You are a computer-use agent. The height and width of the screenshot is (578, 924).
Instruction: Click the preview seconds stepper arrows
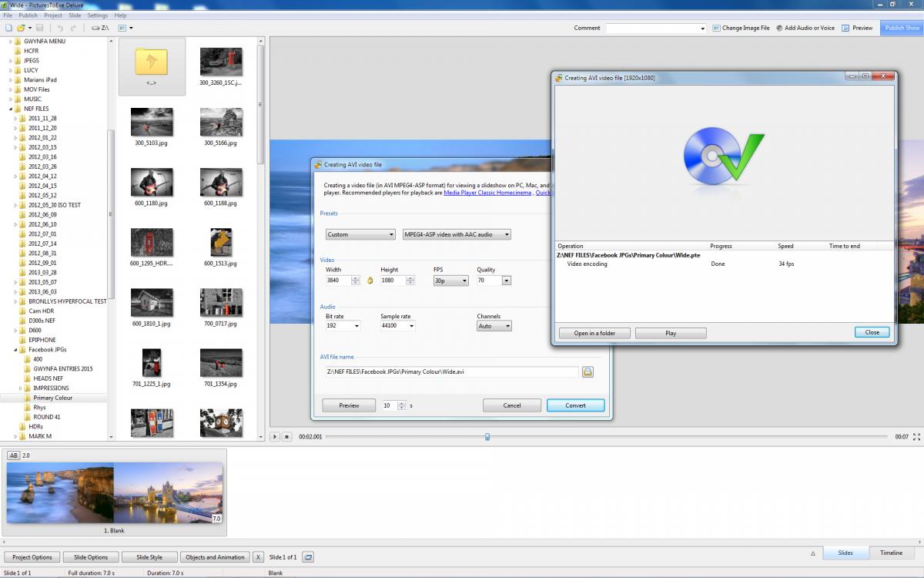[400, 405]
